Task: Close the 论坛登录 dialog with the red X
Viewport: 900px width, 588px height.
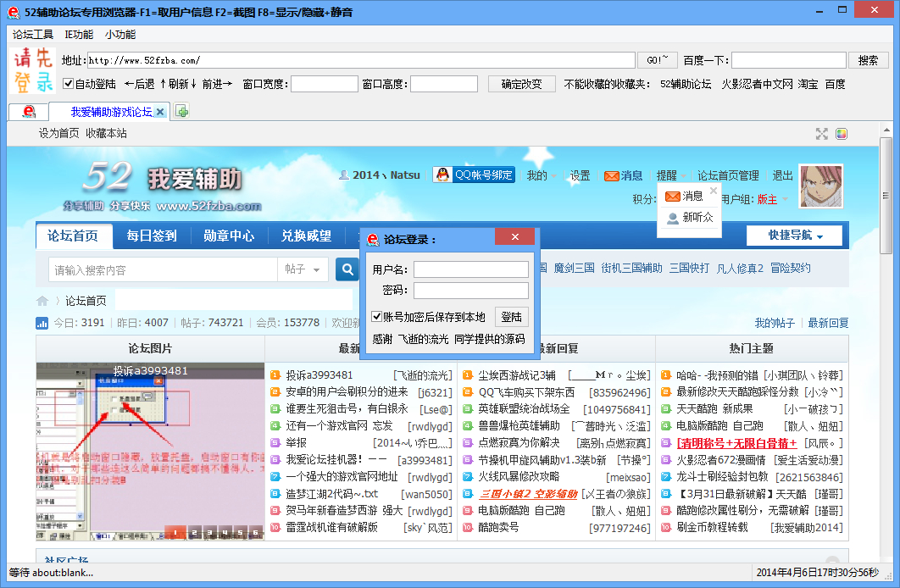Action: click(515, 237)
